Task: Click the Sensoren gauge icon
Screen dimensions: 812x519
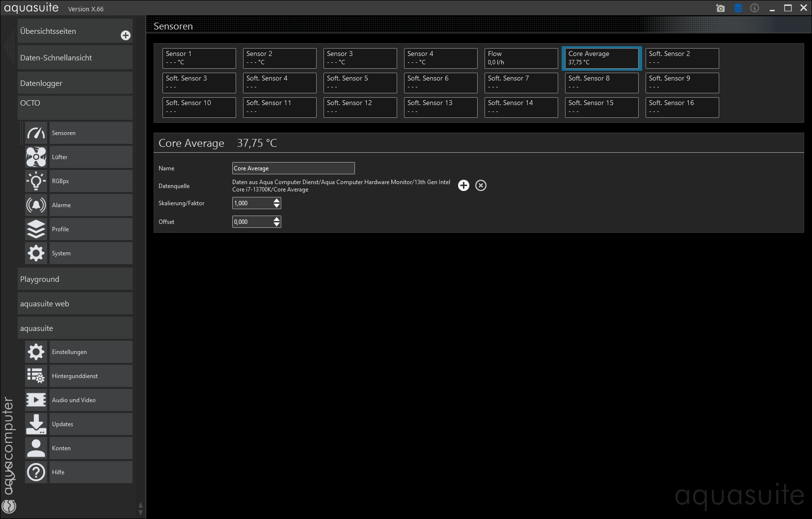Action: pos(36,133)
